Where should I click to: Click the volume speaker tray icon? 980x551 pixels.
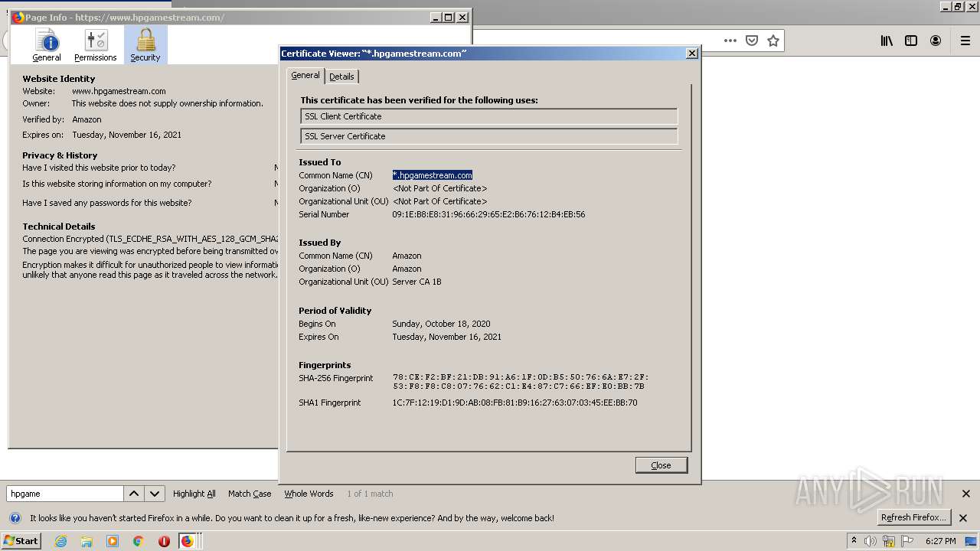[871, 541]
